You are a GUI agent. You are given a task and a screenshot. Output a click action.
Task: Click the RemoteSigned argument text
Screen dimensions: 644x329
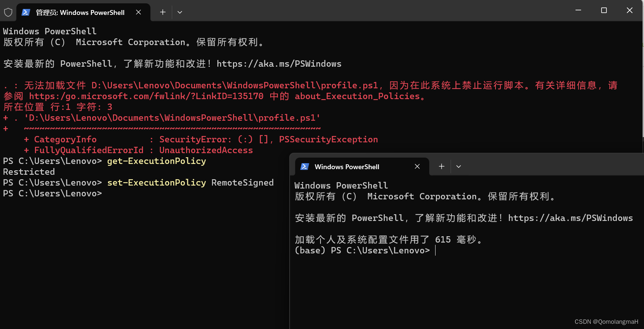pyautogui.click(x=243, y=183)
